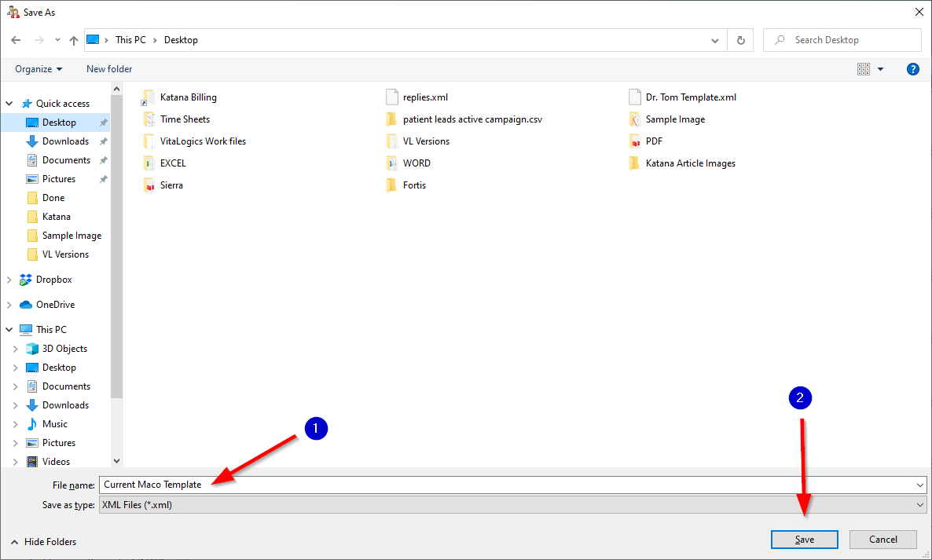Click the Help question mark icon
The width and height of the screenshot is (932, 560).
click(x=912, y=69)
